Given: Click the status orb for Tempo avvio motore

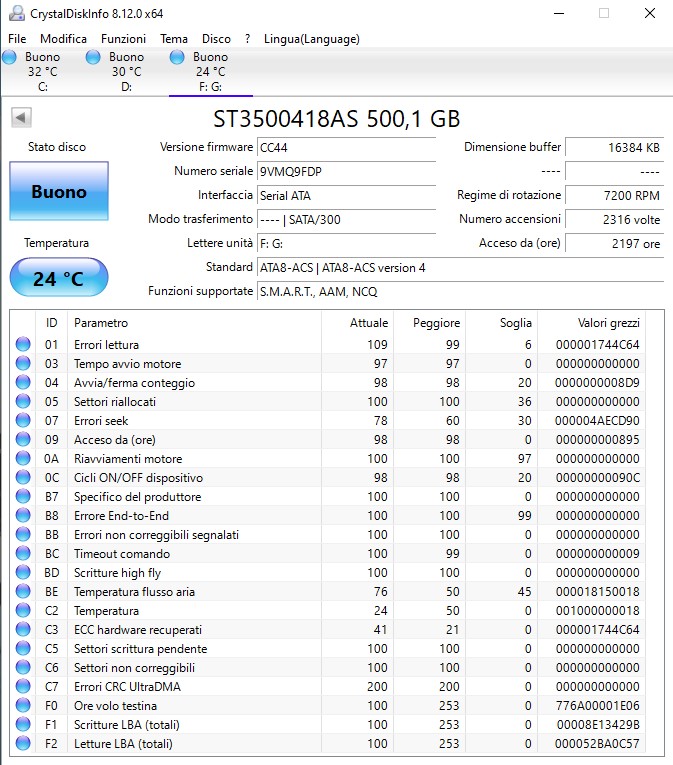Looking at the screenshot, I should coord(23,363).
